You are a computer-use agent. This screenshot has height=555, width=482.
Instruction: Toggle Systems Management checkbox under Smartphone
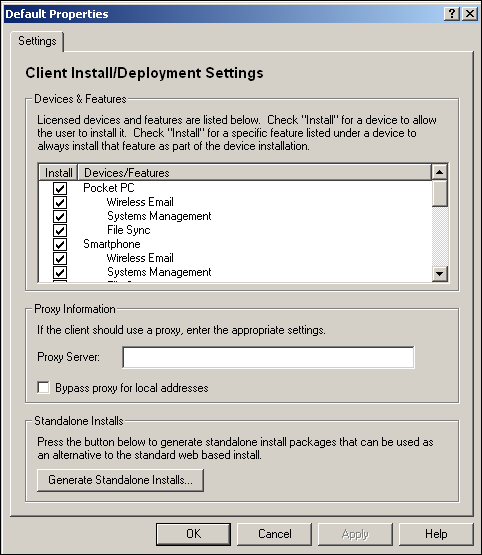pyautogui.click(x=60, y=272)
